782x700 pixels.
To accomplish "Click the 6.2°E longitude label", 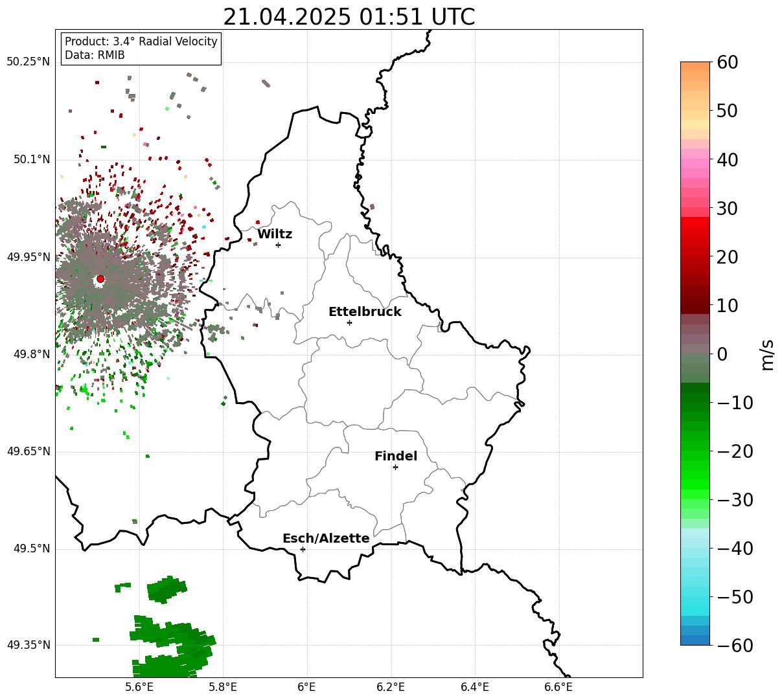I will [x=391, y=687].
